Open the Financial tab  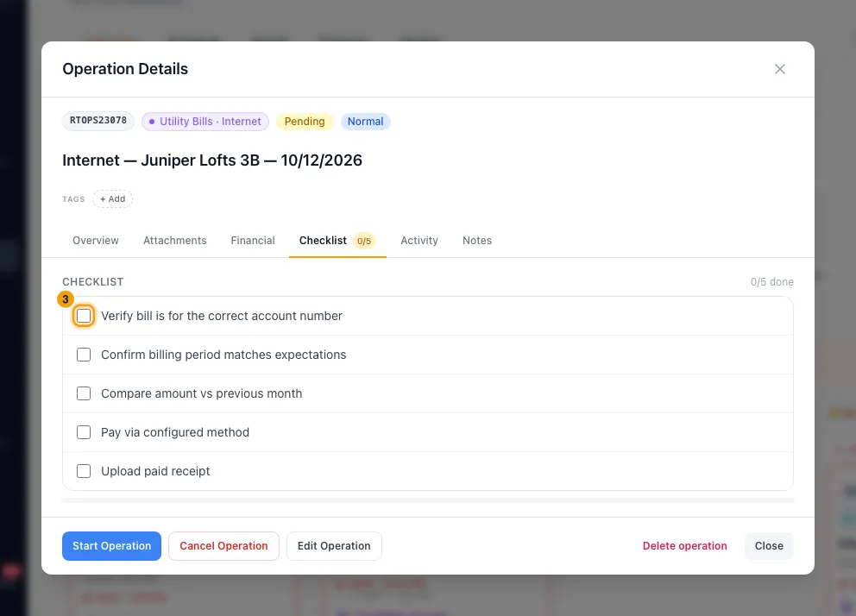click(253, 241)
